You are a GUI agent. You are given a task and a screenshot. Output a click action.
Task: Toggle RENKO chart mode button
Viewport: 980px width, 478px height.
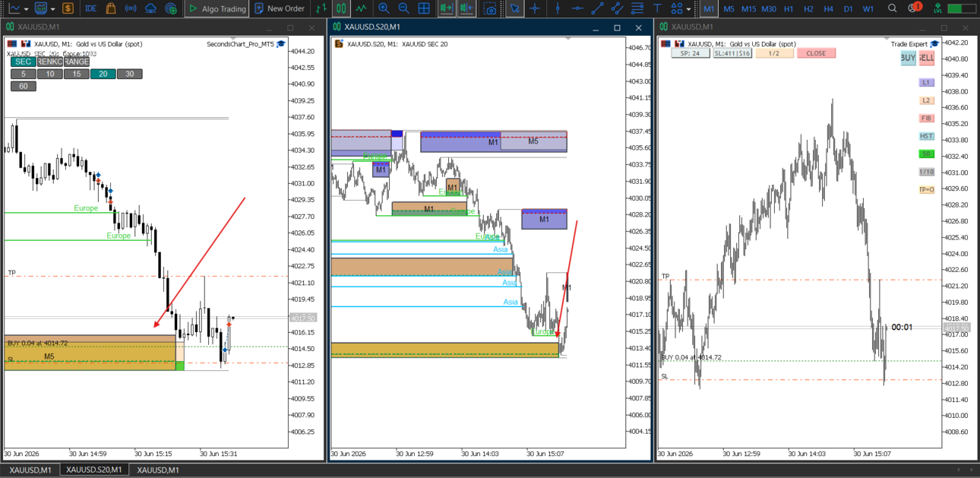point(50,62)
